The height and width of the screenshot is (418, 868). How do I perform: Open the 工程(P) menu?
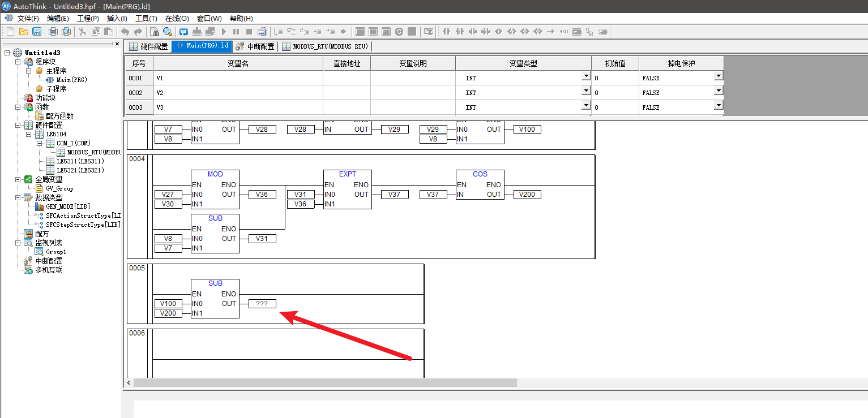click(x=88, y=19)
